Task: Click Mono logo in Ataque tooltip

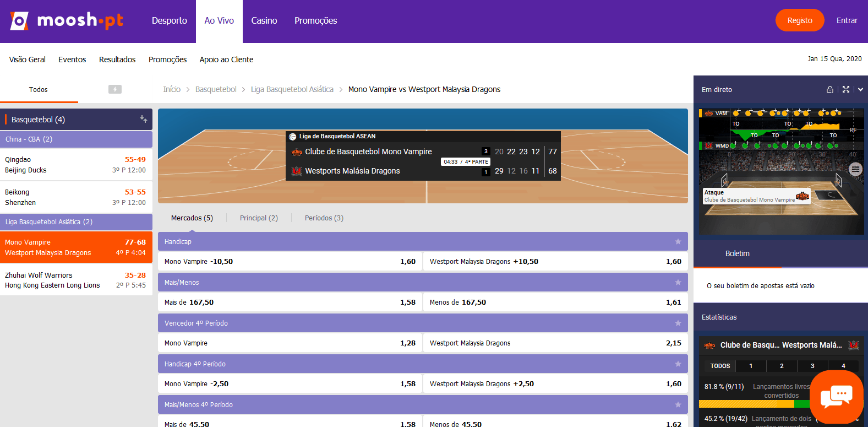Action: pyautogui.click(x=803, y=196)
